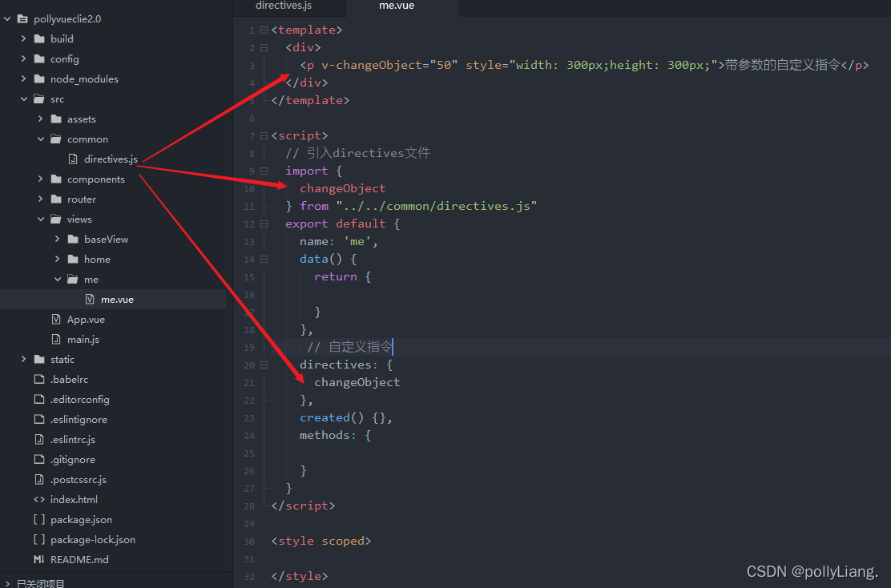Viewport: 891px width, 588px height.
Task: Click the node_modules folder icon
Action: point(39,79)
